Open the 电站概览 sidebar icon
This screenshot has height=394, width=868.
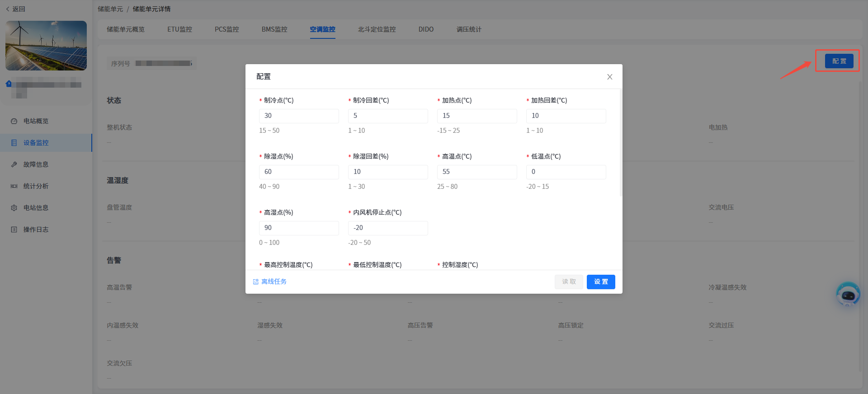pos(14,121)
